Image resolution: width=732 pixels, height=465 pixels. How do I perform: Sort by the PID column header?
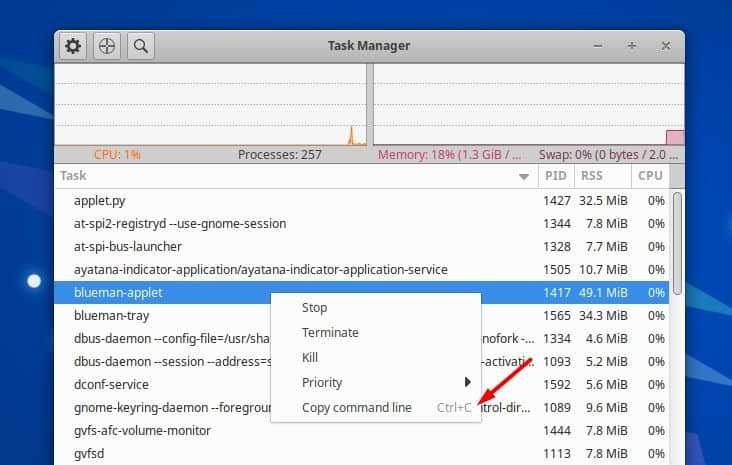coord(556,176)
